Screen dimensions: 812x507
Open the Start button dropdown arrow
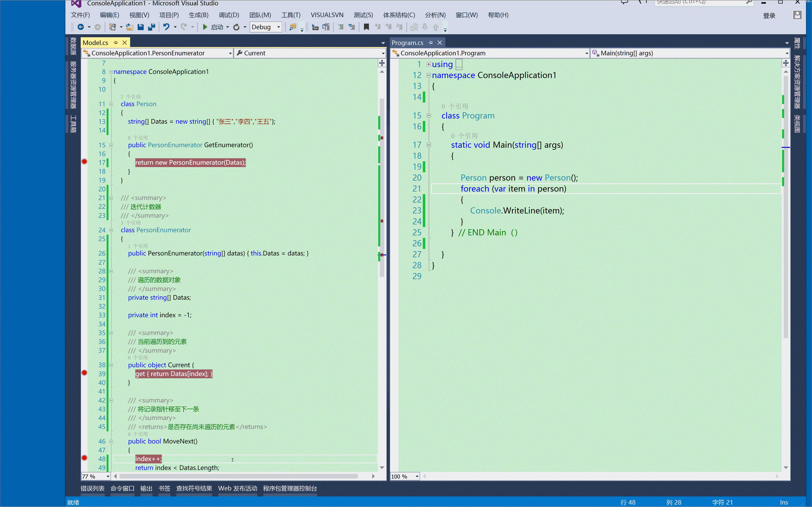228,27
